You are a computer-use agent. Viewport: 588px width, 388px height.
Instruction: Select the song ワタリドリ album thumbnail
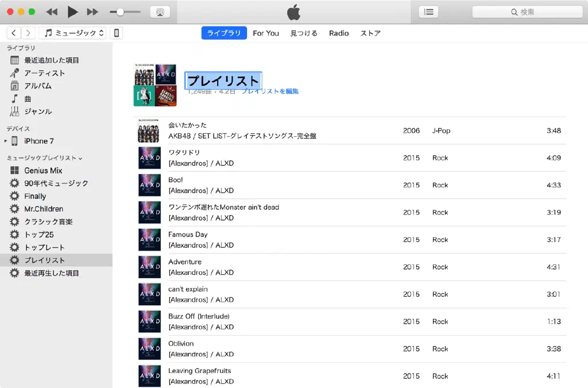pos(149,157)
